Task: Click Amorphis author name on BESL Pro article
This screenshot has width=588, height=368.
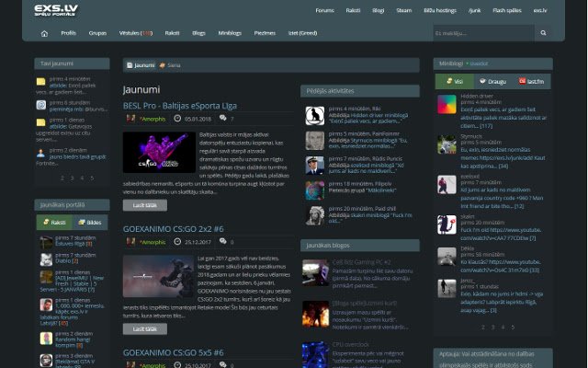Action: point(153,119)
